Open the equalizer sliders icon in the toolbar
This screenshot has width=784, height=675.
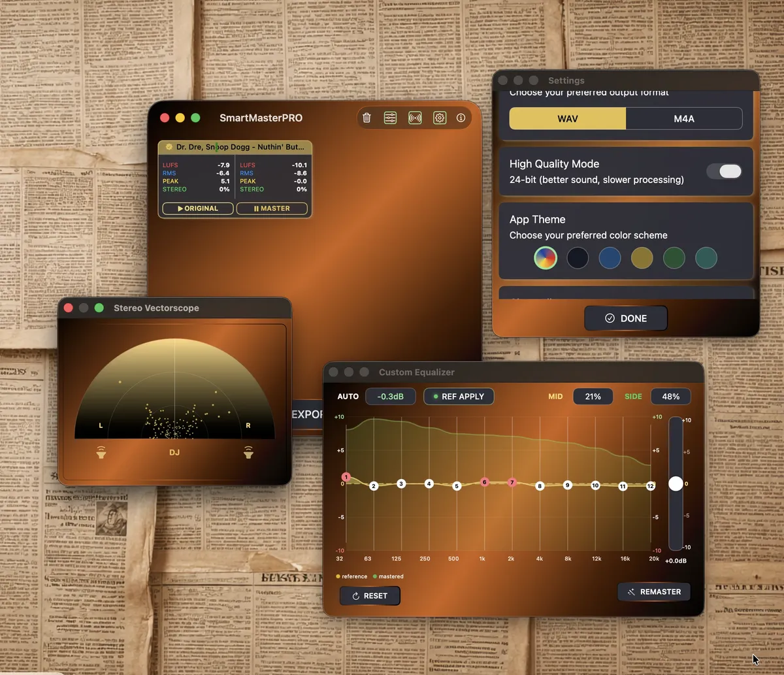391,118
